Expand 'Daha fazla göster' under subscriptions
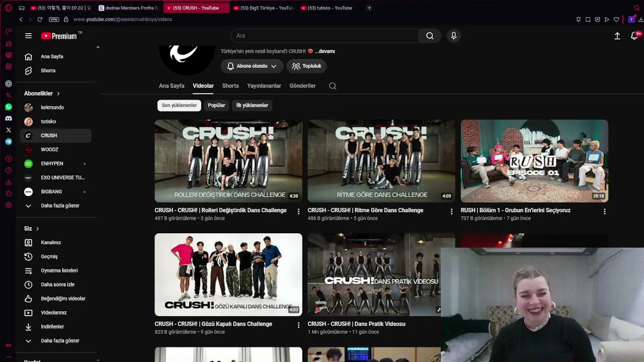The height and width of the screenshot is (362, 644). 55,206
